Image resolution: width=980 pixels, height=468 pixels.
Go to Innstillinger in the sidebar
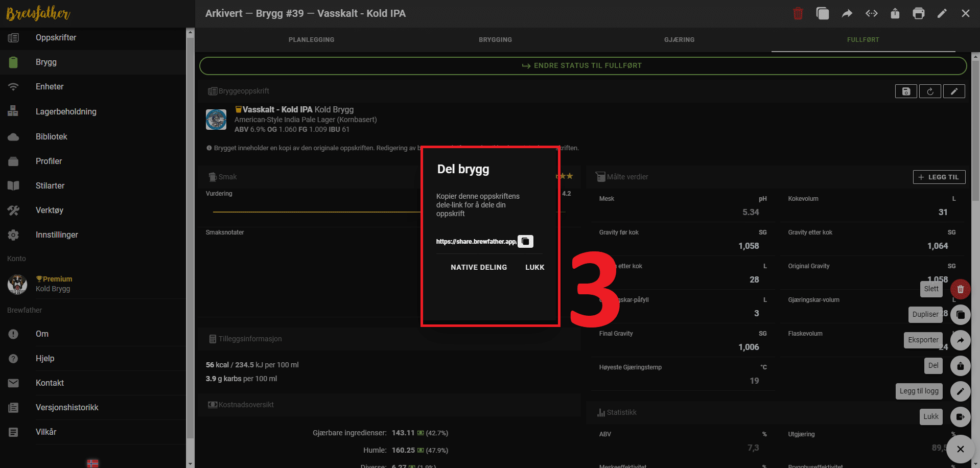tap(57, 235)
